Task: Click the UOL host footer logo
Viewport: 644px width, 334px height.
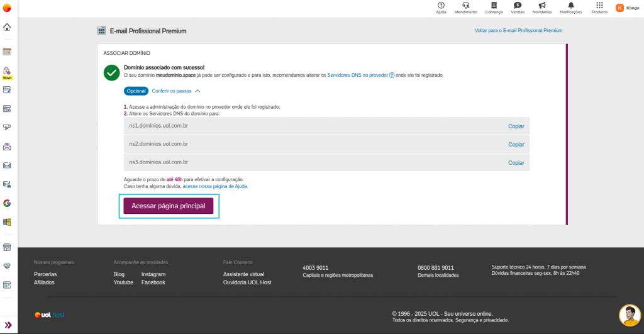Action: click(50, 315)
